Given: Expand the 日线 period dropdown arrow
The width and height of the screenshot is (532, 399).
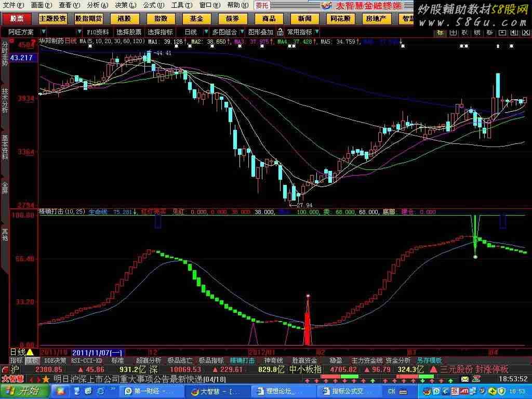Looking at the screenshot, I should coord(206,32).
